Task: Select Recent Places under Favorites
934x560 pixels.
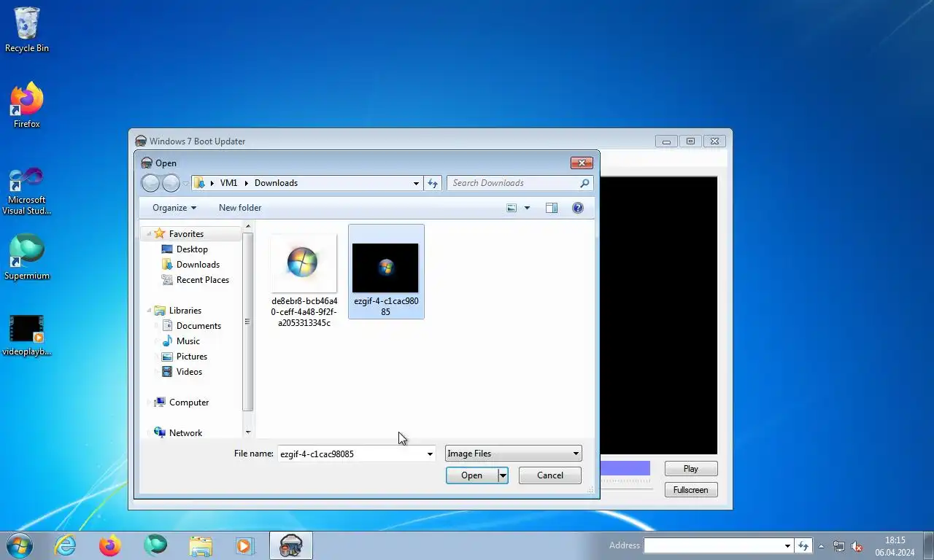Action: point(202,280)
